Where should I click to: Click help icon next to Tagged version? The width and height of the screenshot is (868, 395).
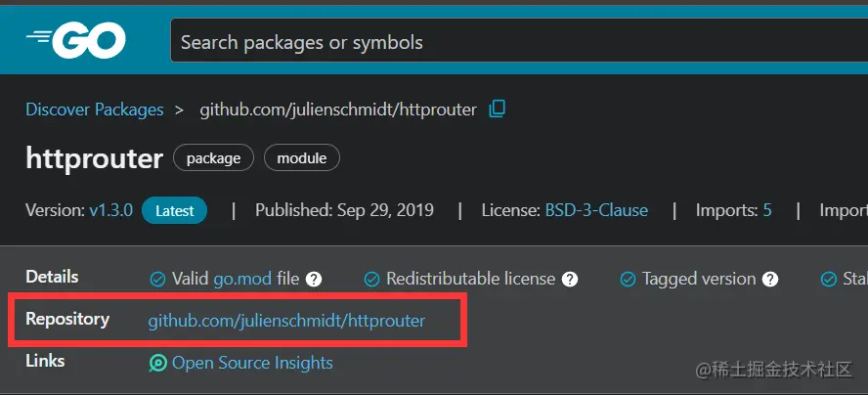770,280
